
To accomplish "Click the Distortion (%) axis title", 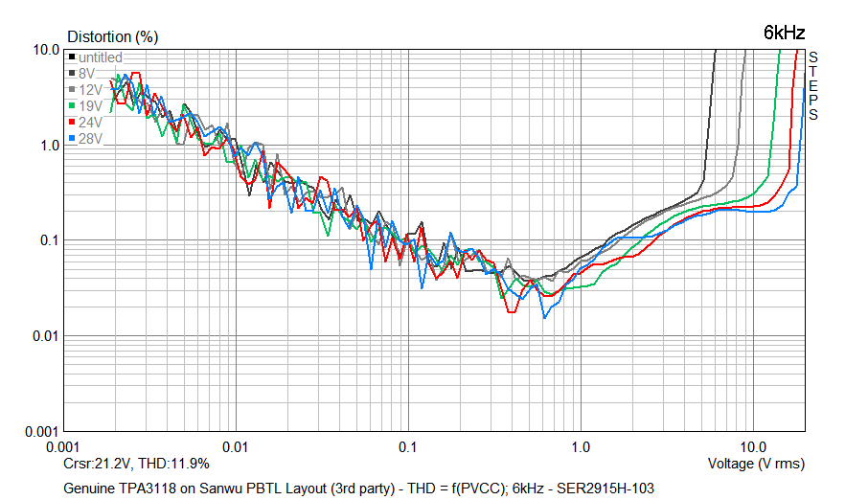I will click(112, 37).
